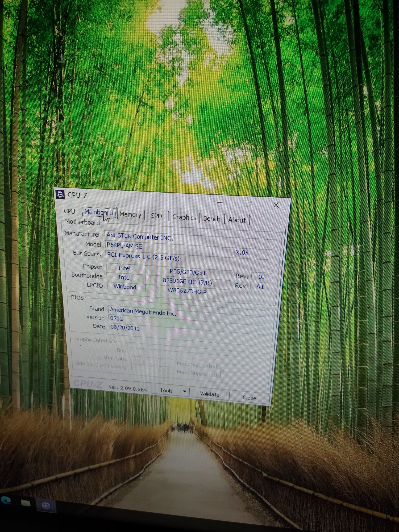Screen dimensions: 399x532
Task: Click the P35/G33/G31 chipset field
Action: pos(188,272)
